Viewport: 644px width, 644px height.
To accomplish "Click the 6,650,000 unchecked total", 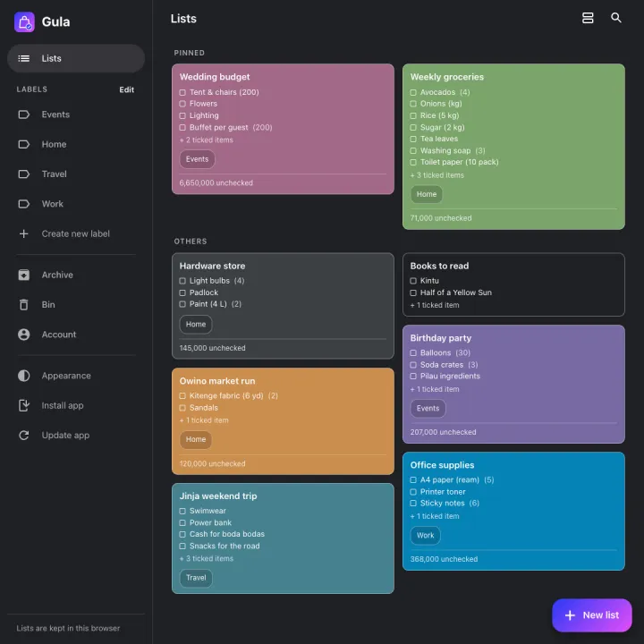I will pyautogui.click(x=216, y=182).
